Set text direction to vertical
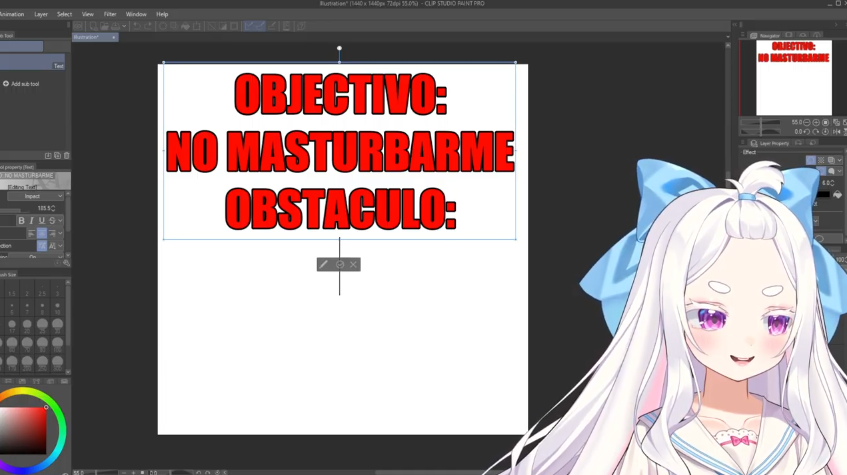Viewport: 847px width, 475px height. click(x=52, y=246)
